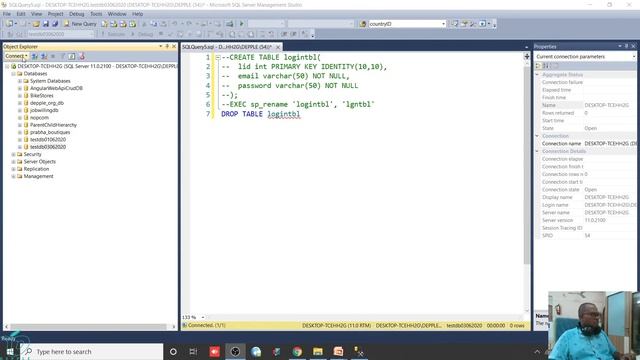Click the fourth query-type icon after New Query
This screenshot has width=640, height=360.
click(x=132, y=24)
